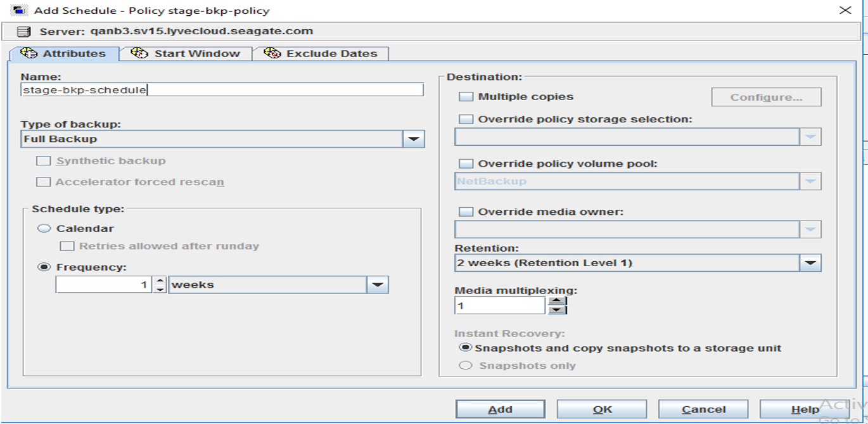The image size is (868, 424).
Task: Enable the Multiple copies checkbox
Action: click(466, 97)
